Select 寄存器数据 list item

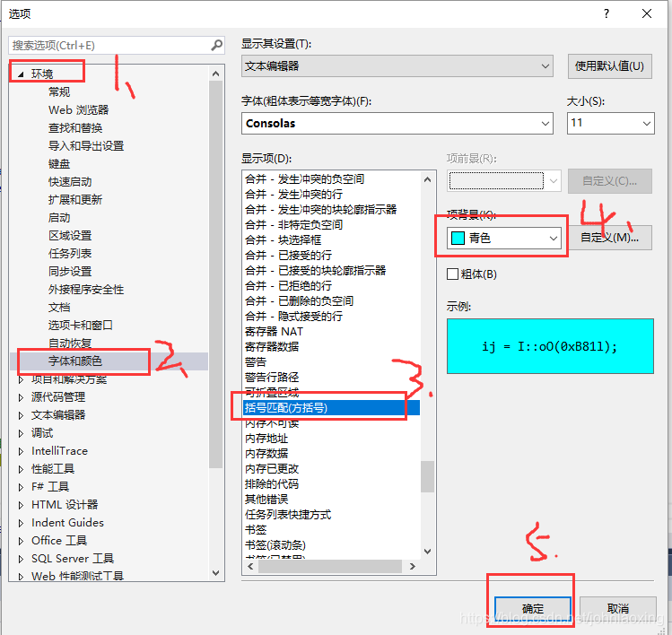pyautogui.click(x=272, y=346)
